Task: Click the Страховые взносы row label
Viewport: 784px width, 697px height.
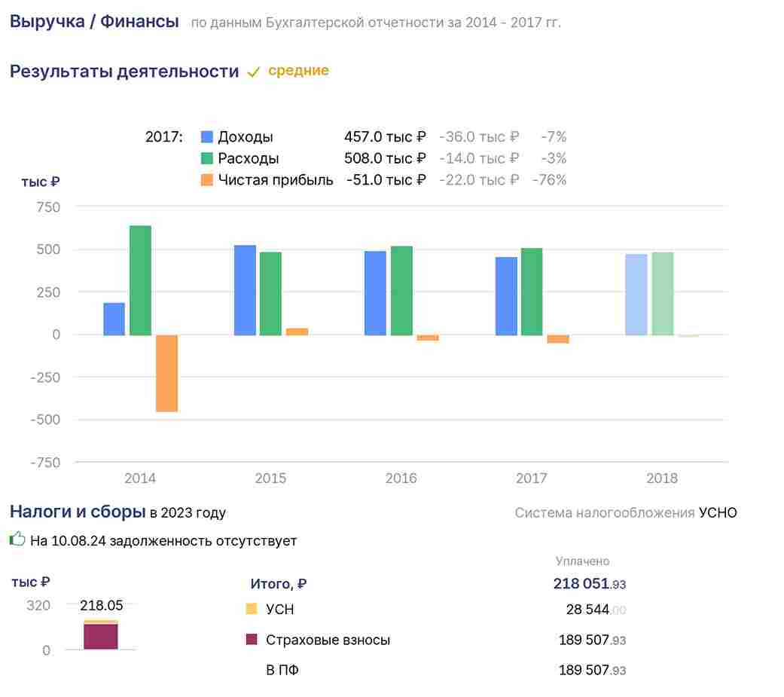Action: coord(328,640)
